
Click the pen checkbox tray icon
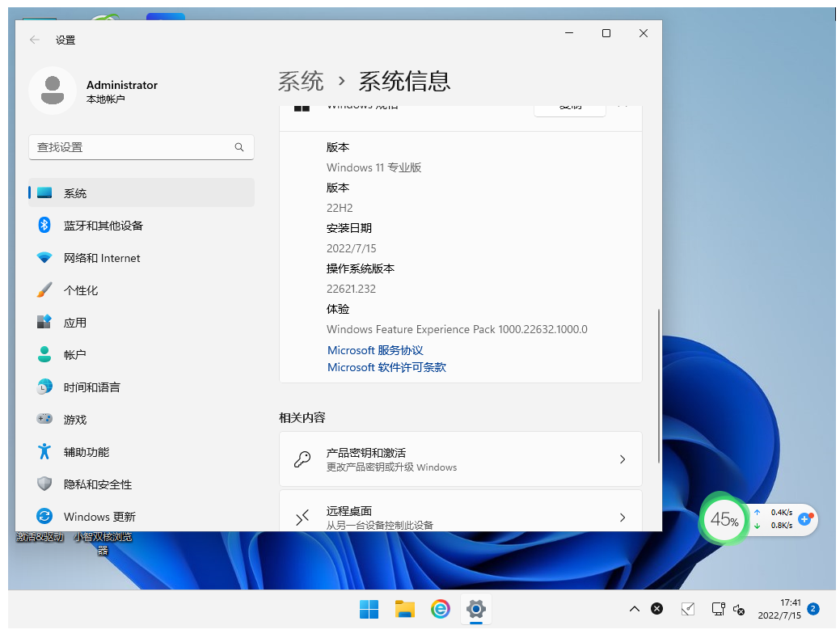(688, 609)
